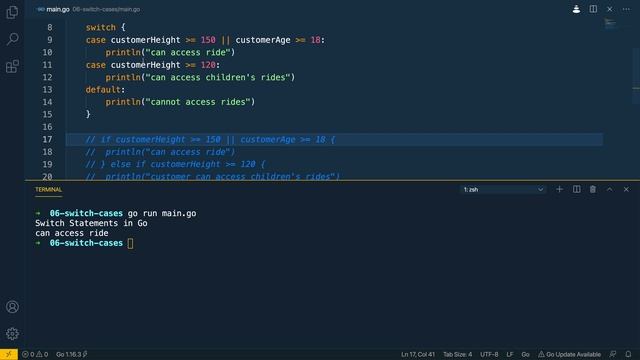Open the Accounts menu icon
The image size is (640, 360).
tap(12, 307)
